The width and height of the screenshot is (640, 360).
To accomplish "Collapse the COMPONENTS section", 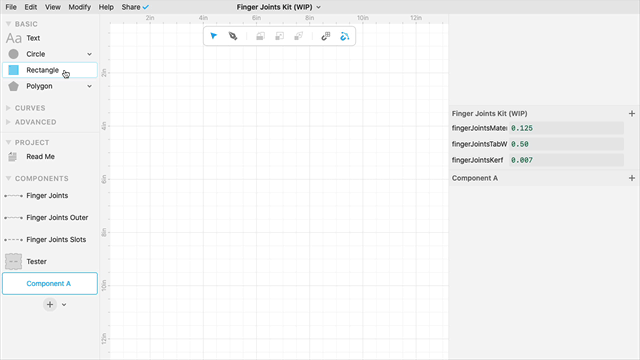I will coord(8,178).
